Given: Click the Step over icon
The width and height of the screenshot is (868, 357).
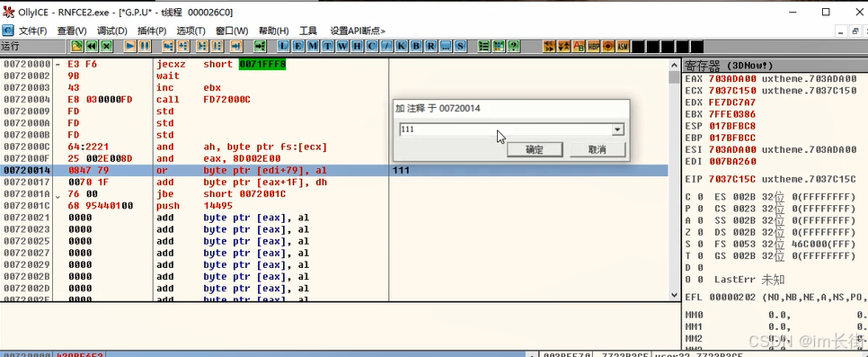Looking at the screenshot, I should (x=182, y=46).
